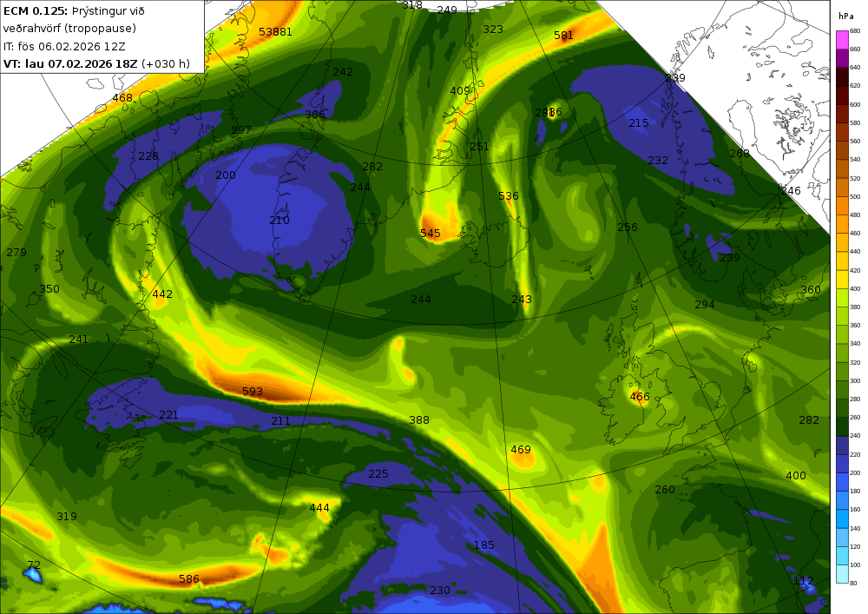Click the '80' legend tick label
Screen dimensions: 868x614
853,583
